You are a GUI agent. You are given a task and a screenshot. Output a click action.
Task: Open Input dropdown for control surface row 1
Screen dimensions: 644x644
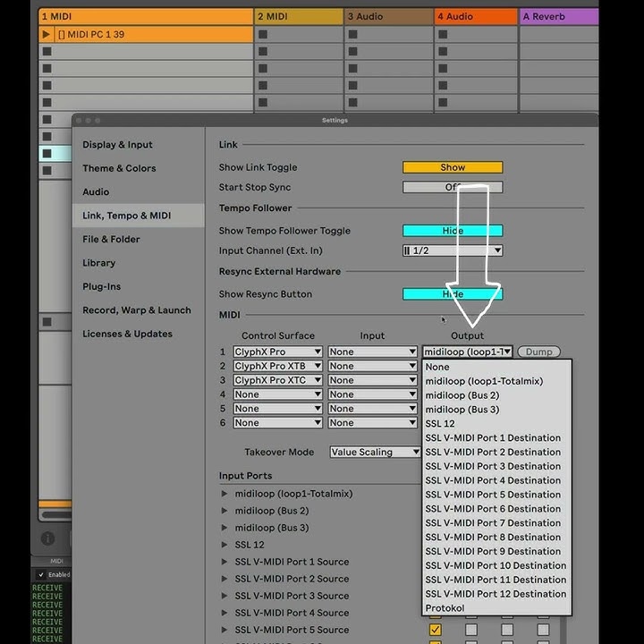(x=372, y=352)
